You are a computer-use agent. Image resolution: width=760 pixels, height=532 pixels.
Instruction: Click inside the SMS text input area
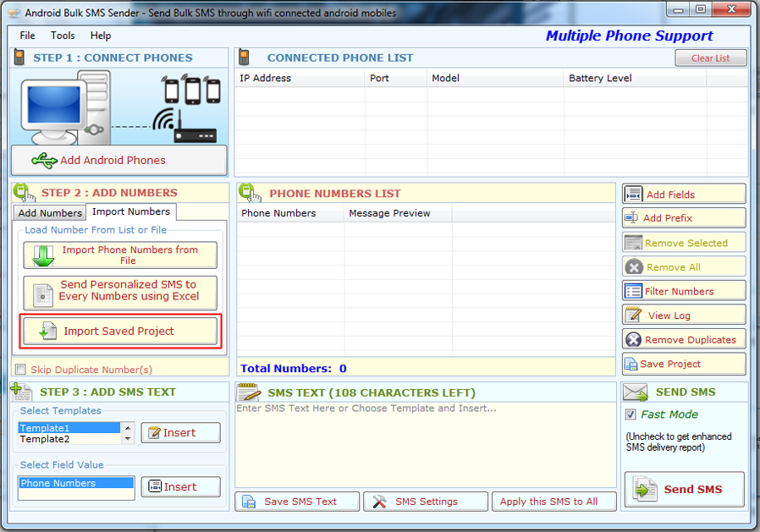[426, 448]
